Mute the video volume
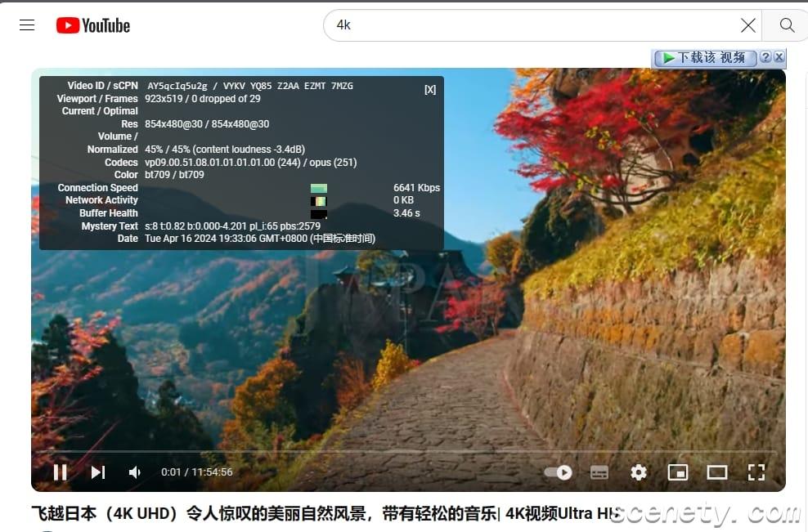This screenshot has height=532, width=808. (134, 472)
